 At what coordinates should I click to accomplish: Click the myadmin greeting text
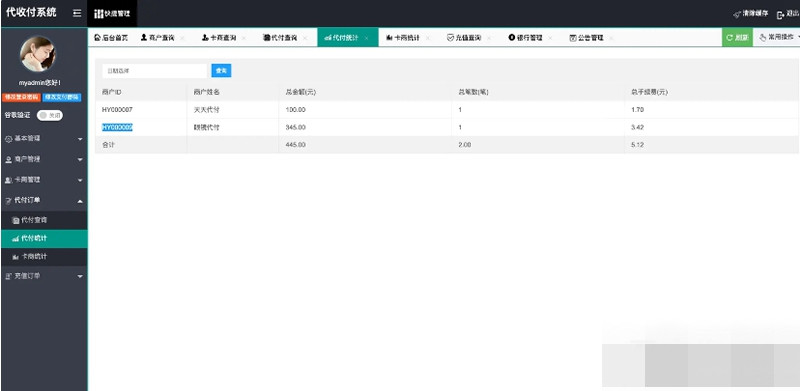tap(40, 83)
